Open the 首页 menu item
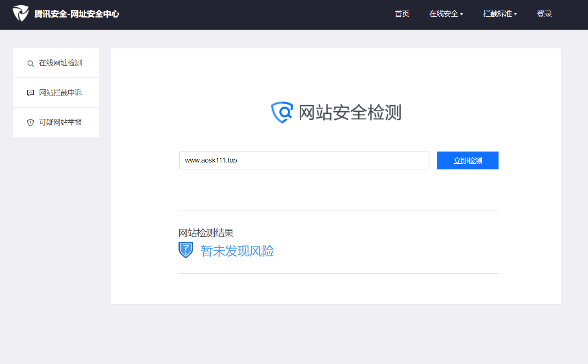The width and height of the screenshot is (588, 364). click(x=402, y=14)
